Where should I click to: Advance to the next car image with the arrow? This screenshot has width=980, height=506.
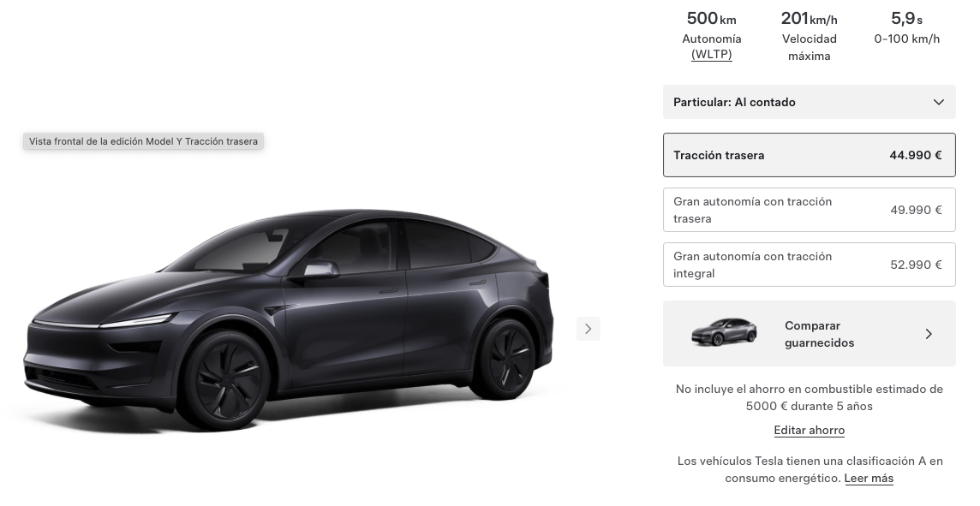[x=588, y=329]
